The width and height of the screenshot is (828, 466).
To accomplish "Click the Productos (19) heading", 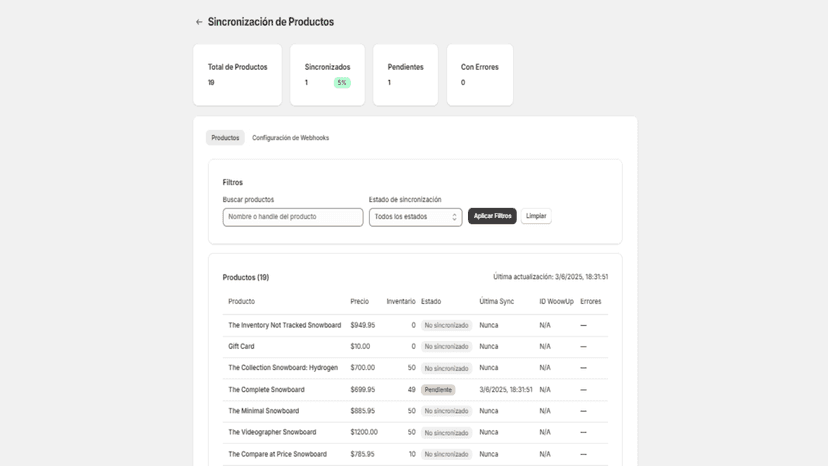I will tap(246, 277).
